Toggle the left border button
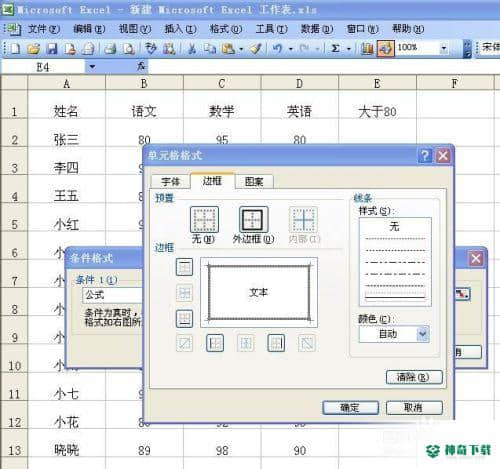The image size is (500, 469). point(215,343)
